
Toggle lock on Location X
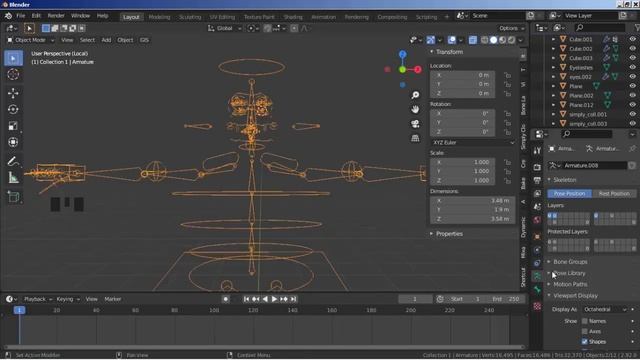(507, 75)
